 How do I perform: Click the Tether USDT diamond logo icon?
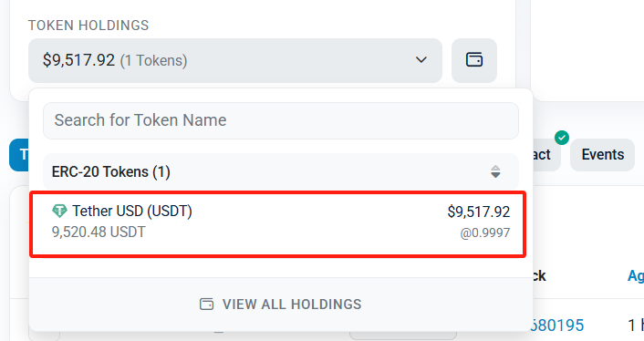click(59, 211)
